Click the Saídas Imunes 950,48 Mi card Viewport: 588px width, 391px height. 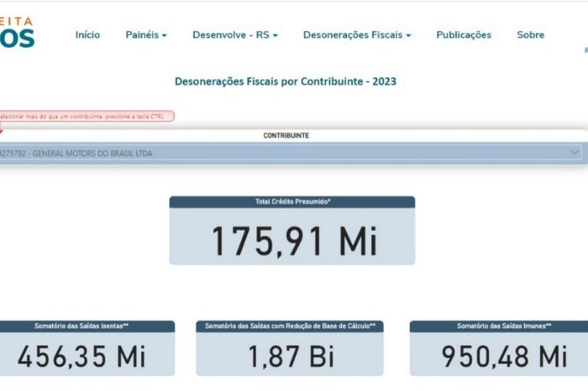coord(499,348)
